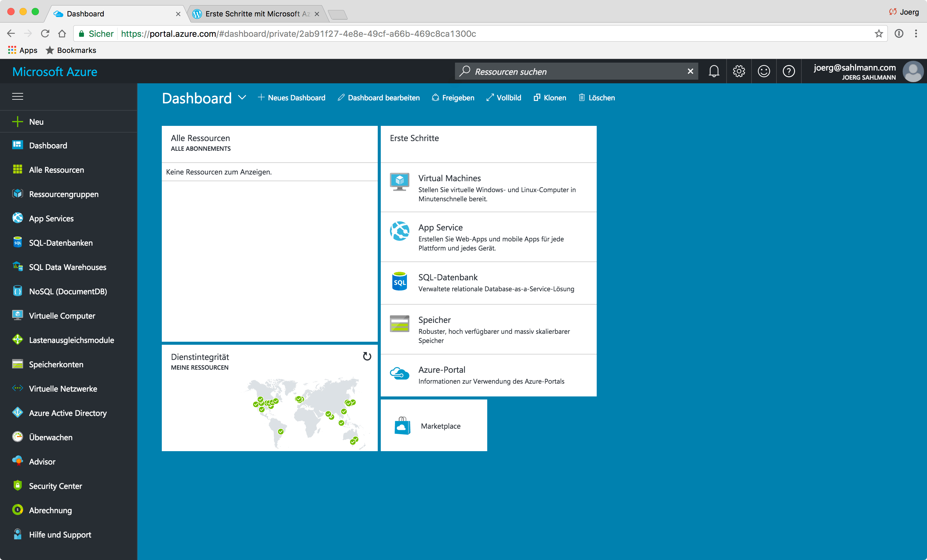Reload the page in Chrome
927x560 pixels.
[45, 33]
